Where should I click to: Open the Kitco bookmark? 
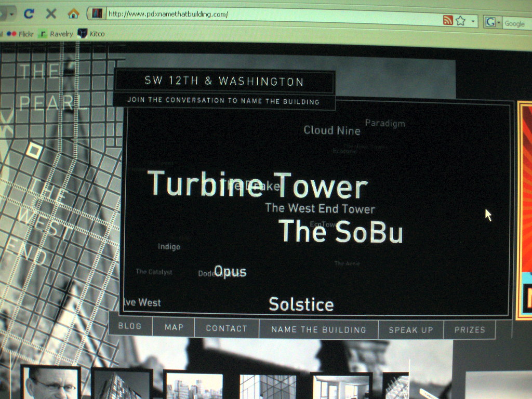[91, 34]
